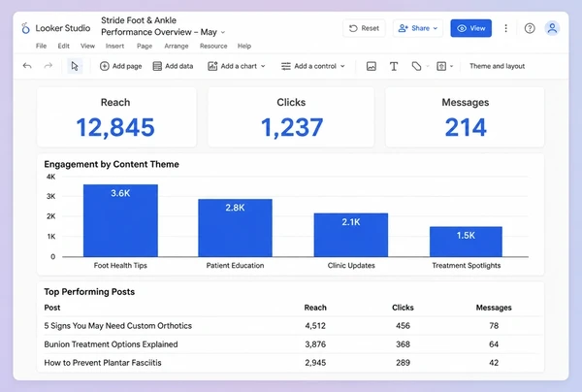
Task: Expand the shape tool dropdown arrow
Action: (x=451, y=66)
